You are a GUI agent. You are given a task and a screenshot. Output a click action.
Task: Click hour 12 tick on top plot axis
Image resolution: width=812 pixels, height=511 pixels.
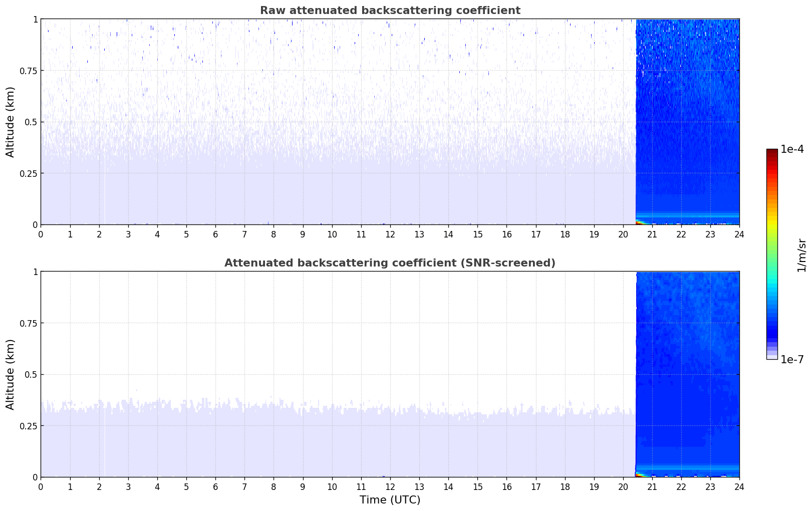(x=390, y=234)
